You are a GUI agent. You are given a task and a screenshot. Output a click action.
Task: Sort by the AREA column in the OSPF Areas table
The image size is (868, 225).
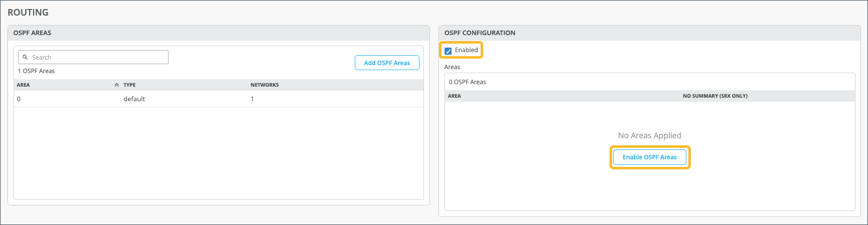[x=23, y=85]
